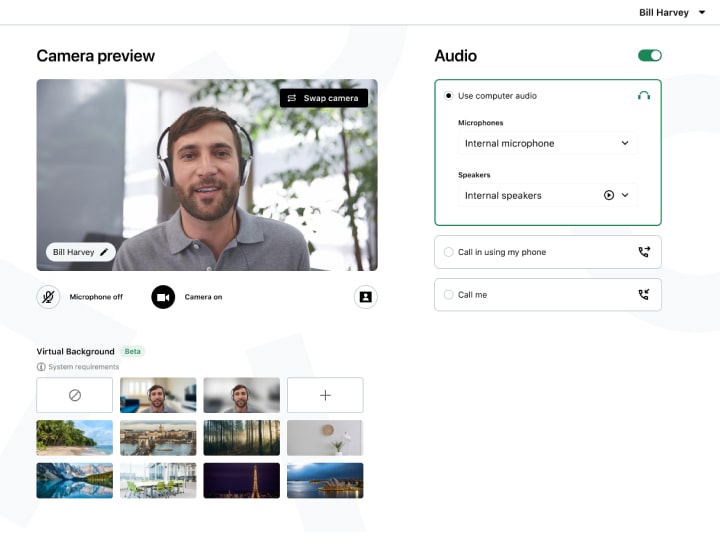Turn off camera with video icon
Image resolution: width=720 pixels, height=560 pixels.
pyautogui.click(x=163, y=297)
